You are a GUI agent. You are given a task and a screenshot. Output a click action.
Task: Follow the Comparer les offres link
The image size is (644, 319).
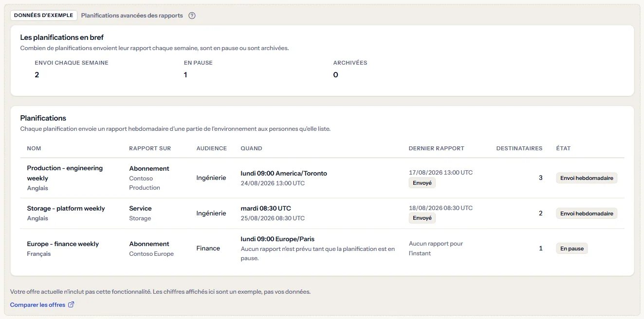point(42,305)
